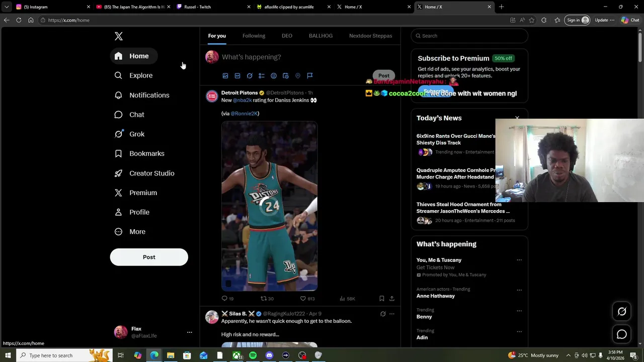Open options for Benny trend
The height and width of the screenshot is (362, 644).
(519, 311)
